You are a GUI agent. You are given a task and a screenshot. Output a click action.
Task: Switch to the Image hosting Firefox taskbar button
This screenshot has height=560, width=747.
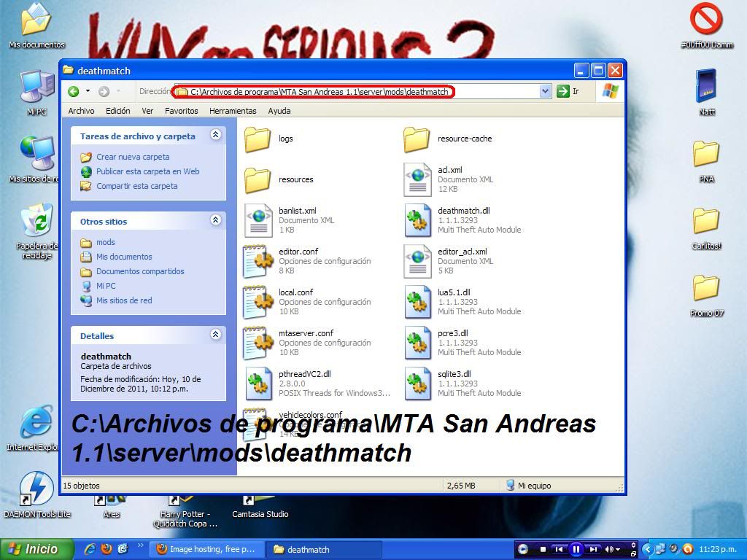(x=207, y=550)
